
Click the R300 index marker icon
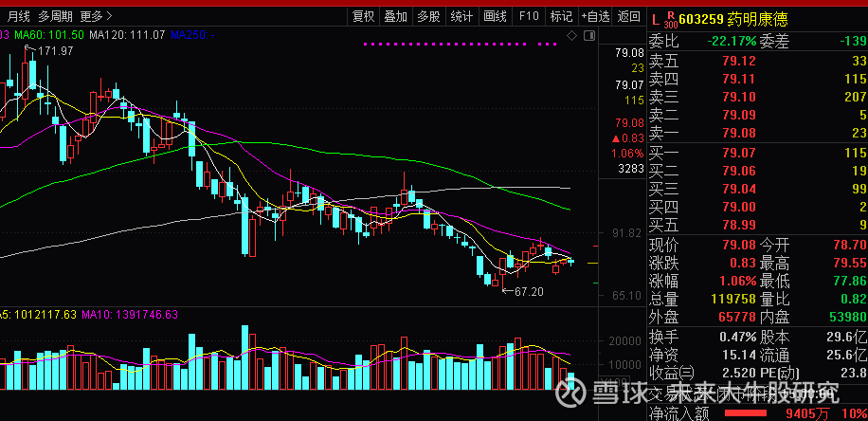click(x=670, y=20)
